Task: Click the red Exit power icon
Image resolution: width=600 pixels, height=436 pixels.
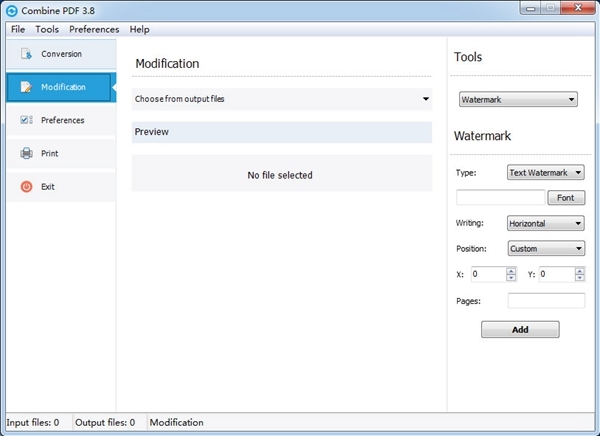Action: pos(26,186)
